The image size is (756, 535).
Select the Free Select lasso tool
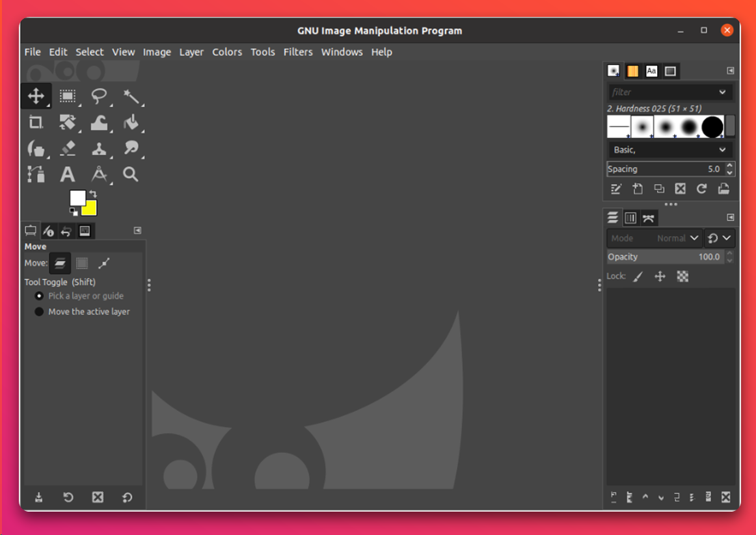coord(99,97)
